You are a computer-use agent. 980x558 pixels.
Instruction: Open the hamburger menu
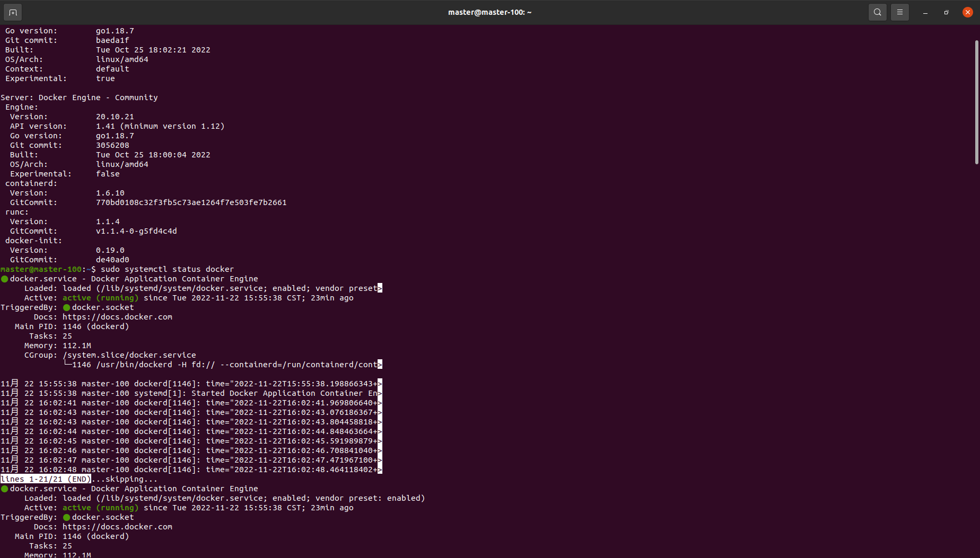(900, 12)
